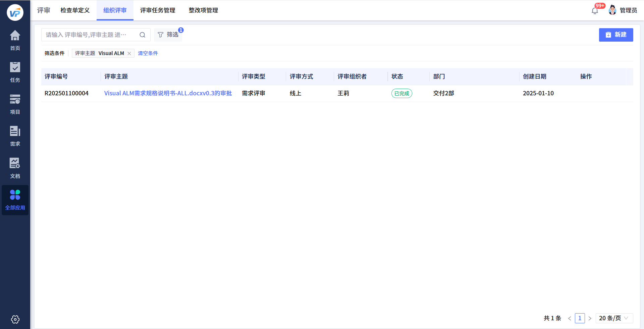Remove the Visual ALM filter chip
This screenshot has height=329, width=644.
129,53
